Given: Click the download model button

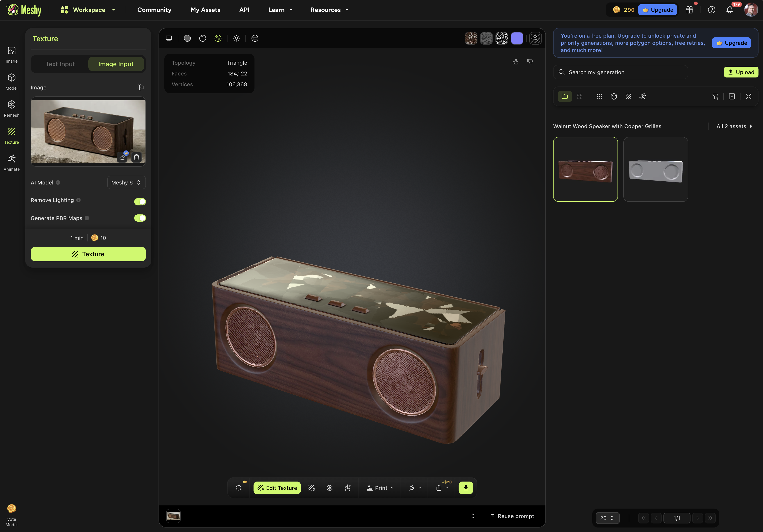Looking at the screenshot, I should 466,488.
